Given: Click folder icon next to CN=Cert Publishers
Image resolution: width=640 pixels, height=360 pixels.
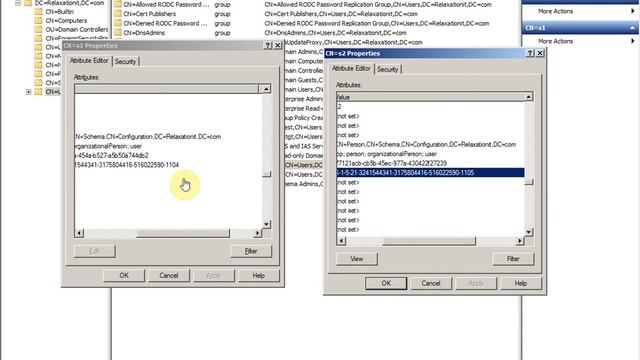Looking at the screenshot, I should click(118, 14).
